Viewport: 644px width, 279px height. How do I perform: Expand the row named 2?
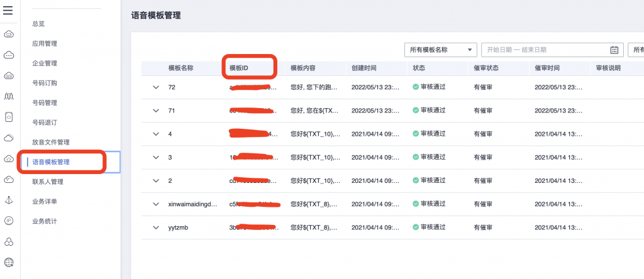156,181
